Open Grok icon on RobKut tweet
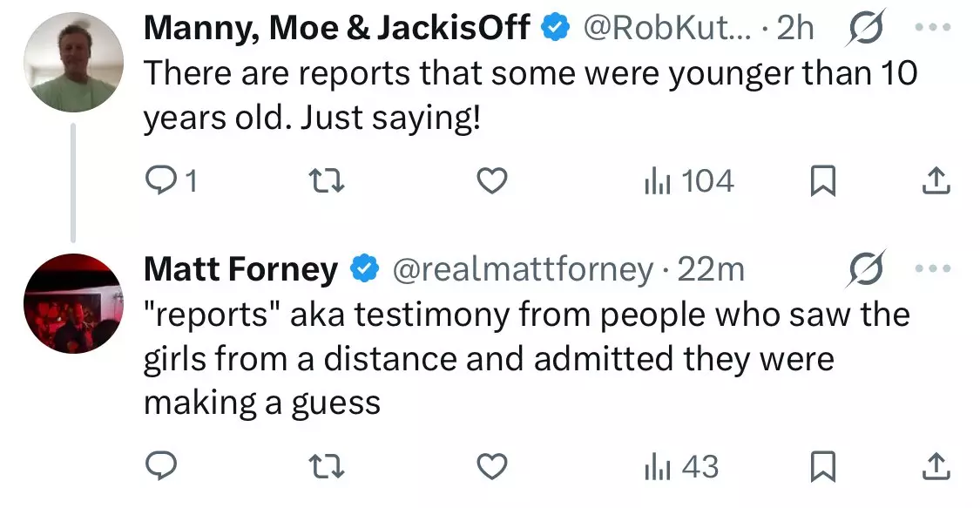Viewport: 980px width, 508px height. coord(864,29)
